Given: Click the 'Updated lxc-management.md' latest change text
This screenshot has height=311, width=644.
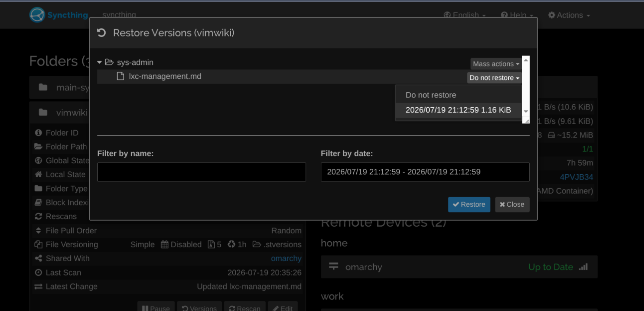Looking at the screenshot, I should (249, 287).
